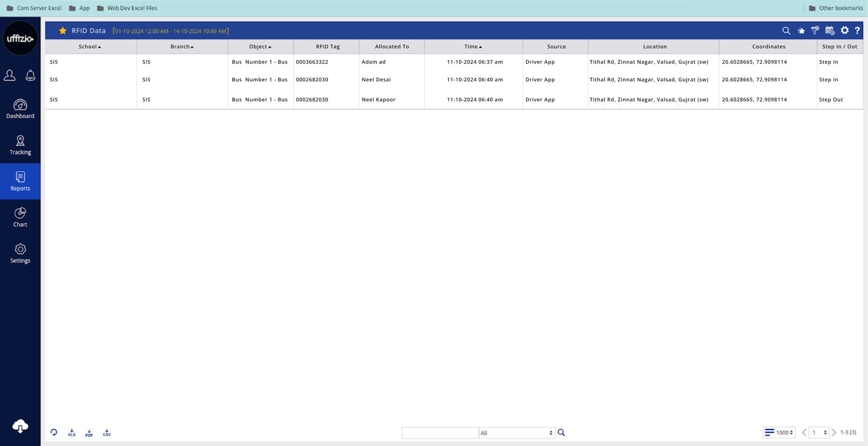Toggle the favorite star beside RFID Data
This screenshot has width=868, height=446.
(x=63, y=31)
